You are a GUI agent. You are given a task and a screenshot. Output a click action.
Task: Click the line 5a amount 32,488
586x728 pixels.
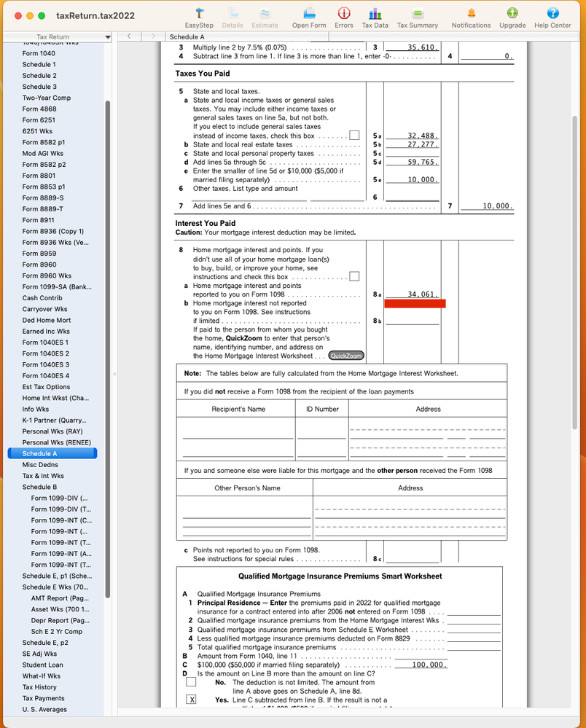[x=413, y=136]
